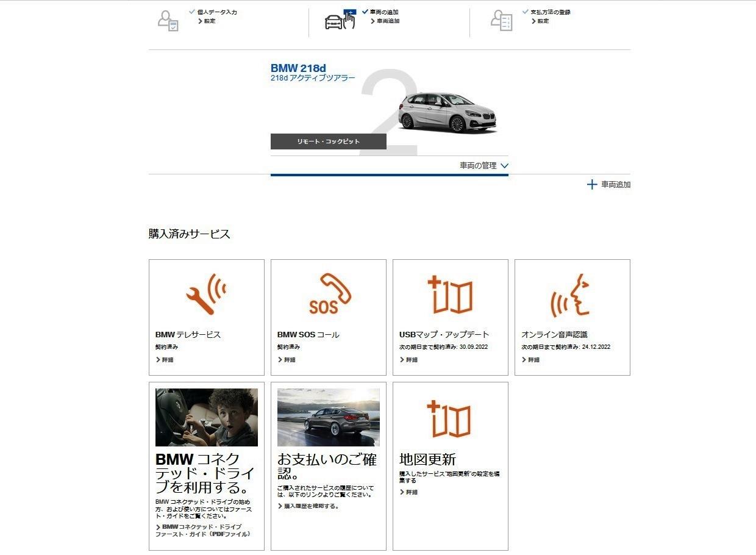Image resolution: width=756 pixels, height=555 pixels.
Task: Click the 車両の追加 step label
Action: point(384,12)
